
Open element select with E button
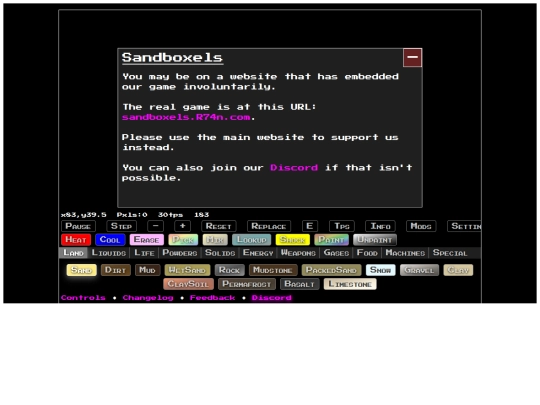[310, 226]
